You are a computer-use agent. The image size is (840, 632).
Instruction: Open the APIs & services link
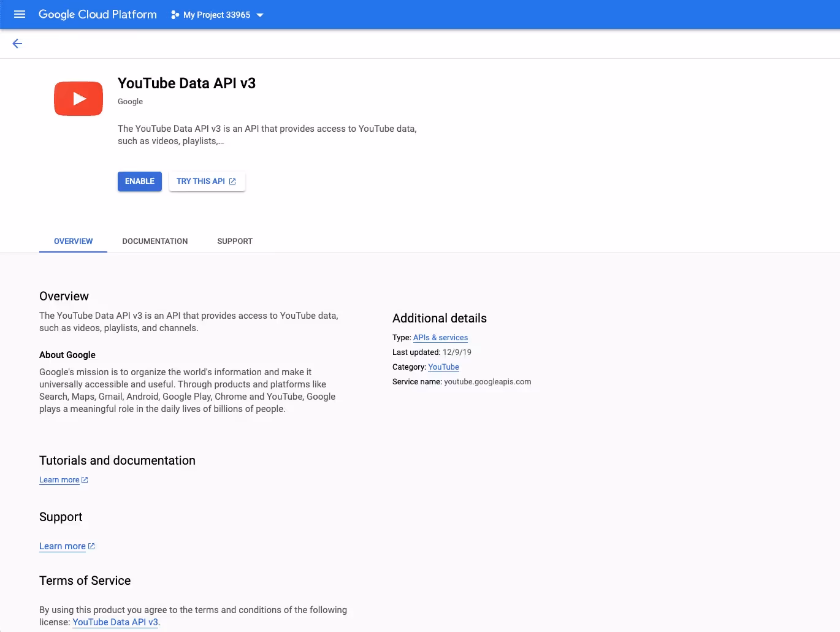440,338
